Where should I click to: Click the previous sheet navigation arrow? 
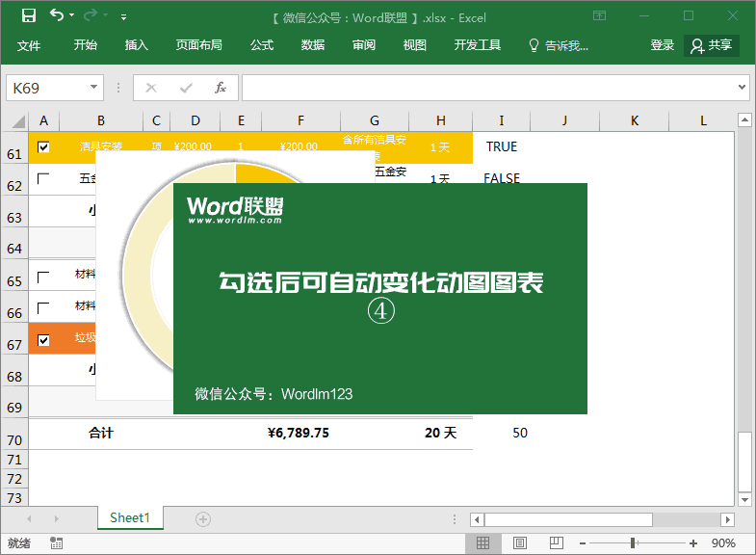click(30, 518)
